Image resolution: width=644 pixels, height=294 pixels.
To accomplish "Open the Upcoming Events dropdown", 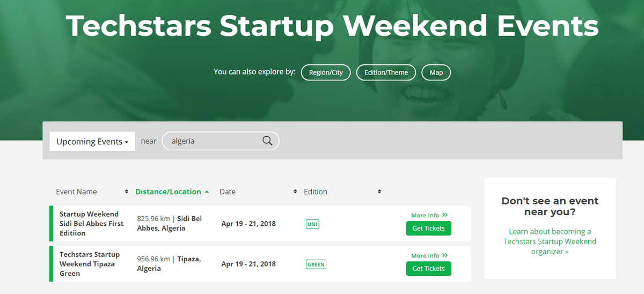I will tap(92, 142).
